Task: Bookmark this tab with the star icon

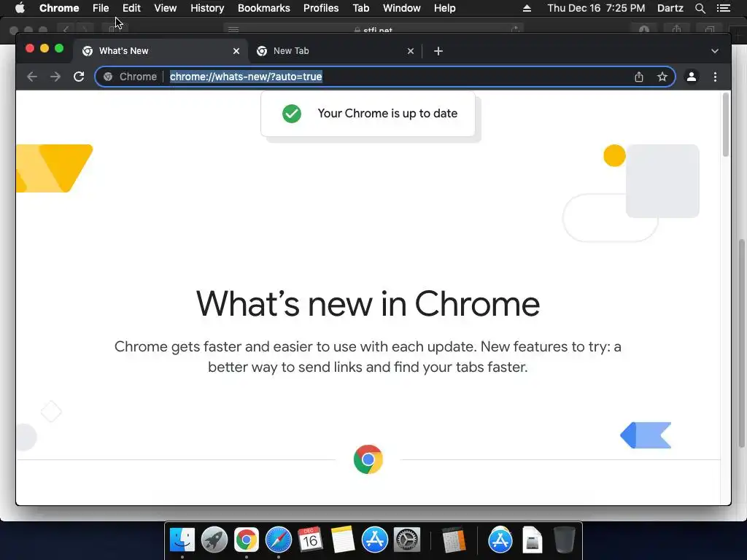Action: point(662,77)
